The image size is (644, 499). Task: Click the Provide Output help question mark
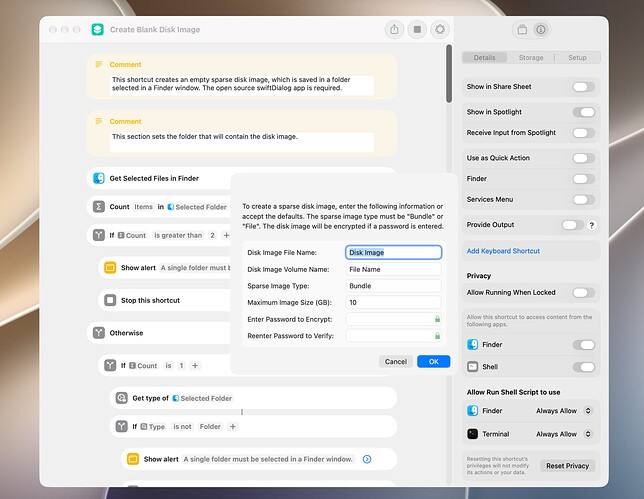point(592,225)
